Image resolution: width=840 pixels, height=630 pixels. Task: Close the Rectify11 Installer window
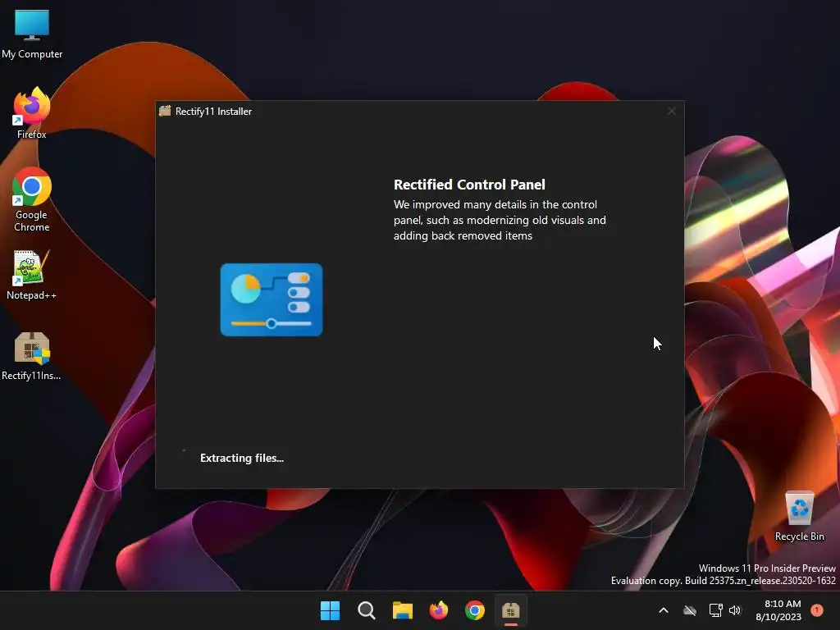coord(671,111)
